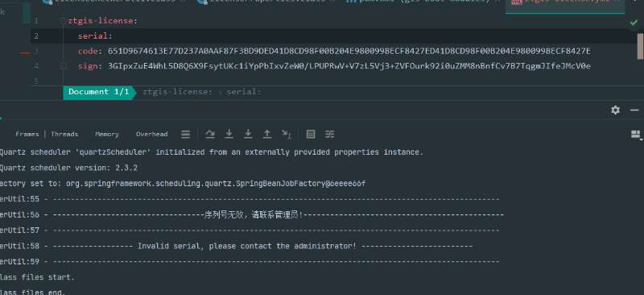Image resolution: width=644 pixels, height=295 pixels.
Task: Click the Step Over debugger icon
Action: 210,134
